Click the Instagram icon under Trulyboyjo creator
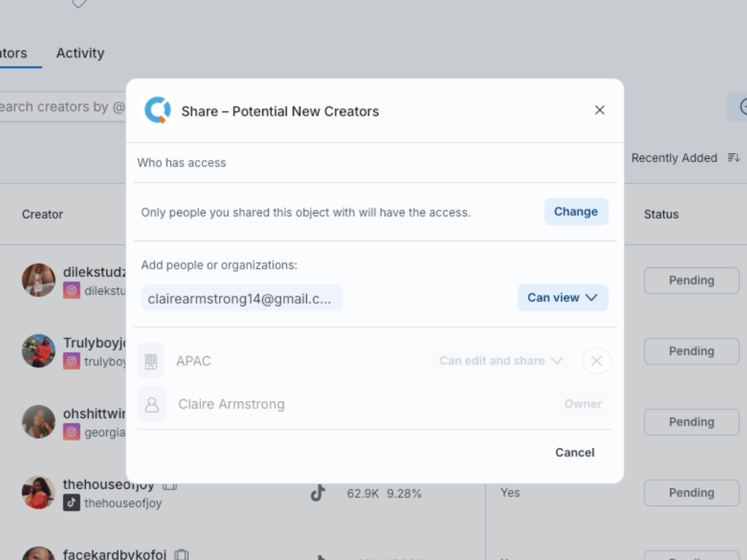This screenshot has height=560, width=747. click(x=72, y=361)
